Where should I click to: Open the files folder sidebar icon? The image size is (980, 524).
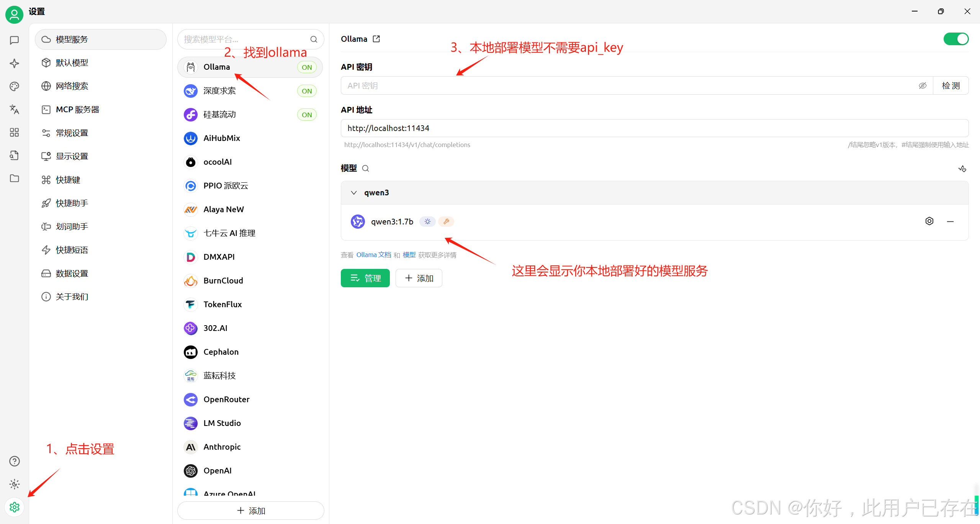pyautogui.click(x=14, y=178)
